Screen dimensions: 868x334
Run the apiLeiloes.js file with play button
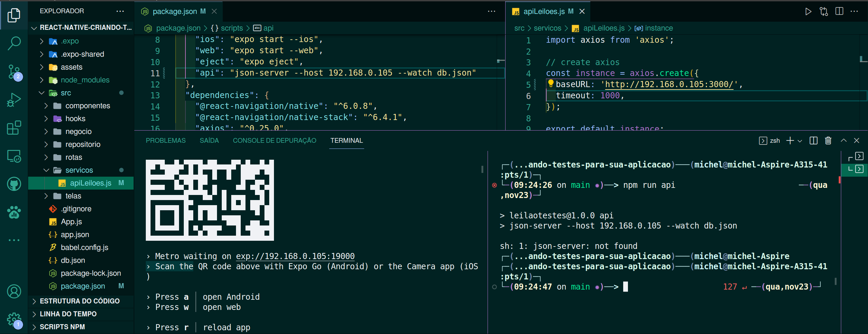808,12
